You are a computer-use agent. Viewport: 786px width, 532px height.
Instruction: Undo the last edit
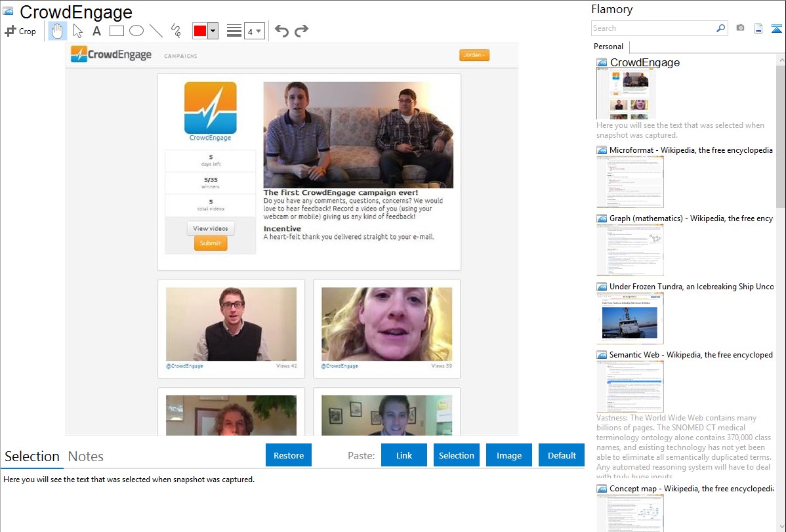[x=281, y=31]
